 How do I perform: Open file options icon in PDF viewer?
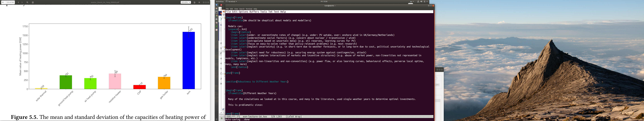click(195, 2)
